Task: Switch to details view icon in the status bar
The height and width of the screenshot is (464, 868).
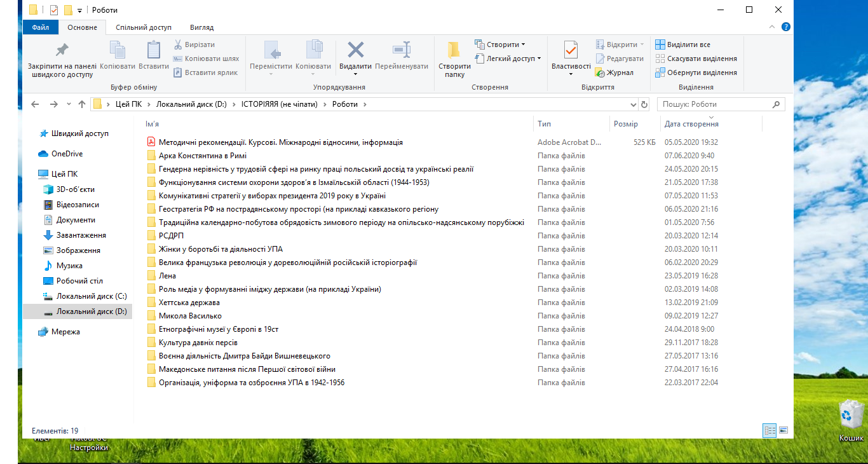Action: click(x=770, y=430)
